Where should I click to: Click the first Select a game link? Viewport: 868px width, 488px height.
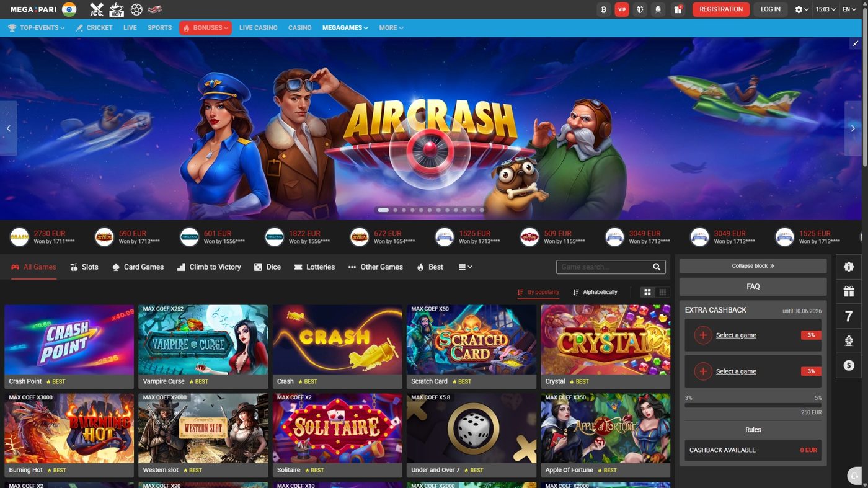[736, 335]
